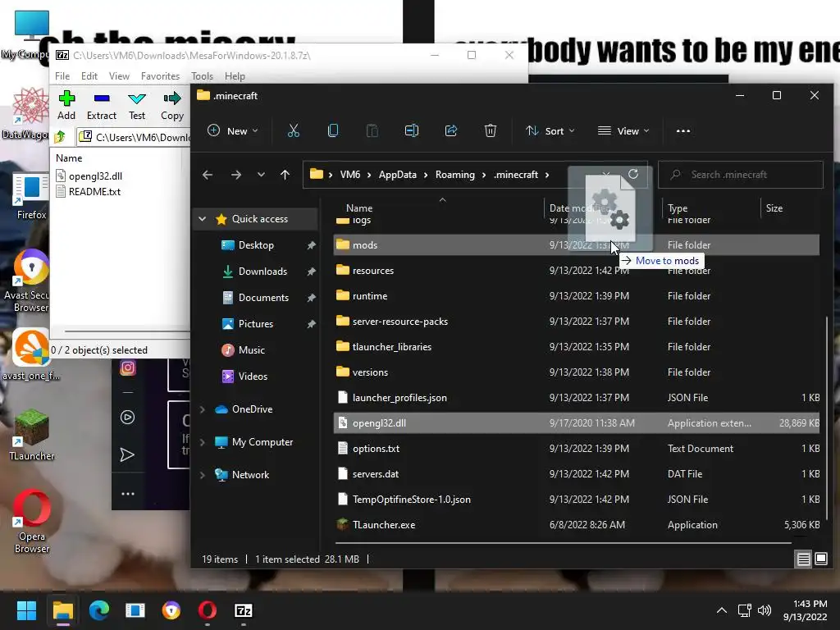
Task: Open the File menu in 7-Zip
Action: coord(62,76)
